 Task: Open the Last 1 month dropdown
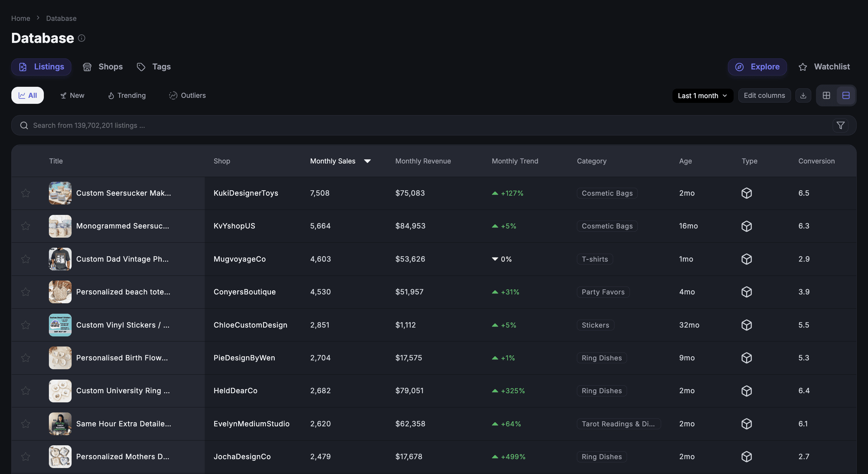[702, 96]
